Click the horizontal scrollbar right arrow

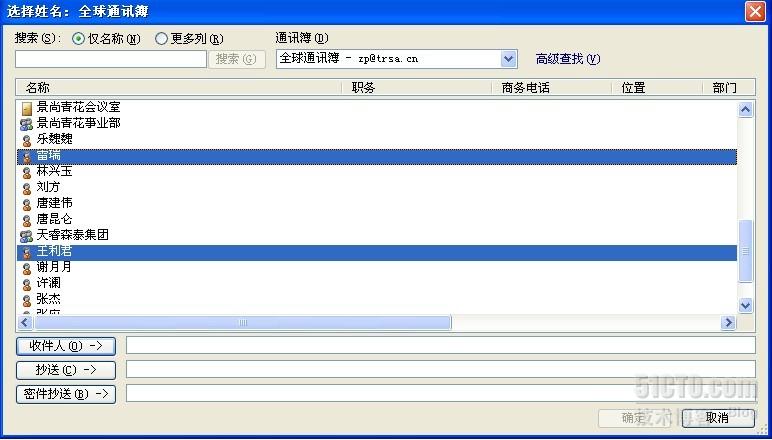pos(728,323)
